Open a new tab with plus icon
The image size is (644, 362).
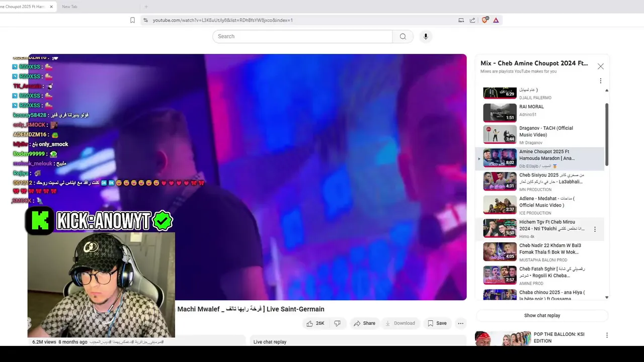146,7
